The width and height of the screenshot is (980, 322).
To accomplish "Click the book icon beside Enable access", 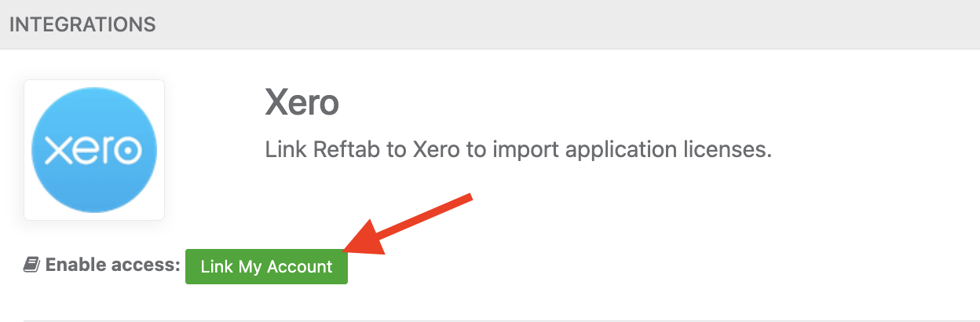I will pos(31,265).
